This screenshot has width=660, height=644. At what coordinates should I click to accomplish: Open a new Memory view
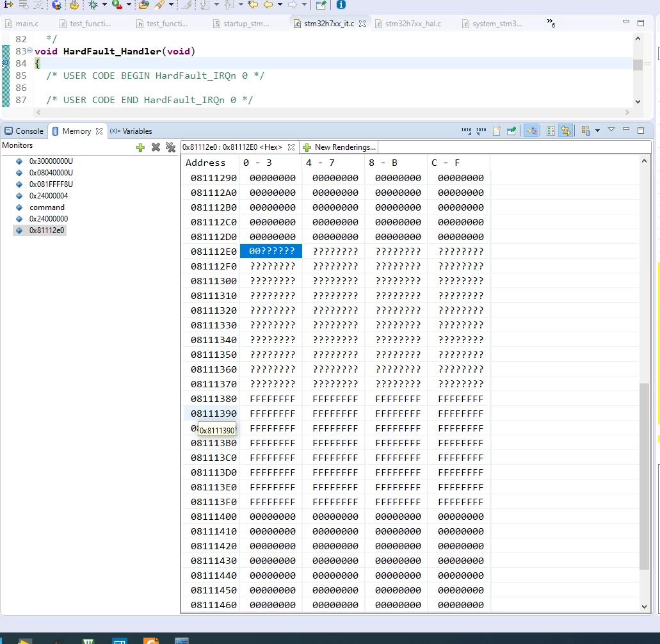(497, 131)
